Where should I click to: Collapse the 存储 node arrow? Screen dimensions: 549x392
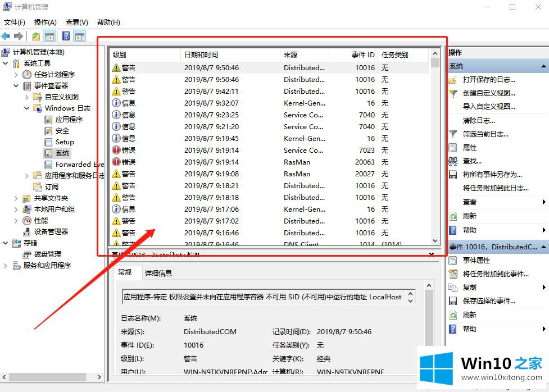pos(5,243)
